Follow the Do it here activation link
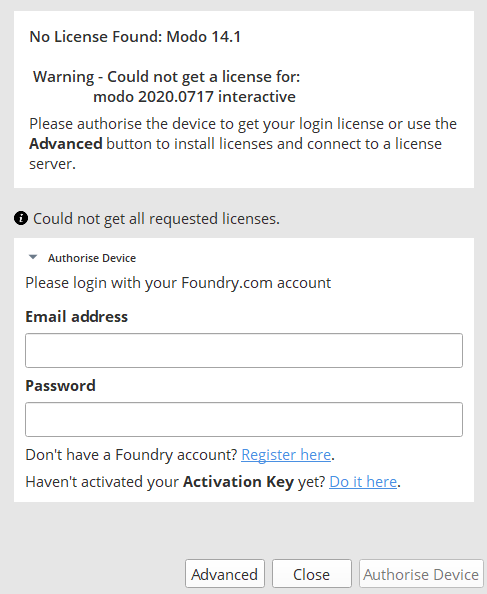487x594 pixels. point(363,482)
